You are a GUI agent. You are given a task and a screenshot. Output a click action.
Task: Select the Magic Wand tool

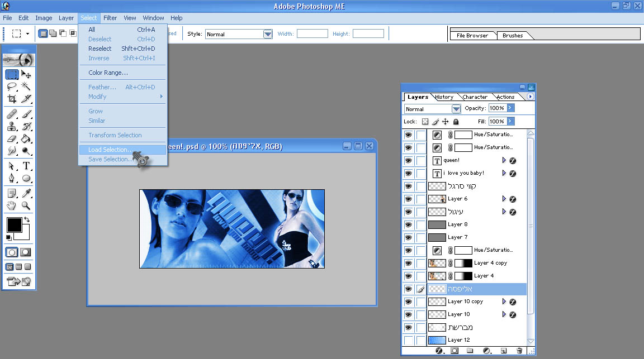coord(26,87)
